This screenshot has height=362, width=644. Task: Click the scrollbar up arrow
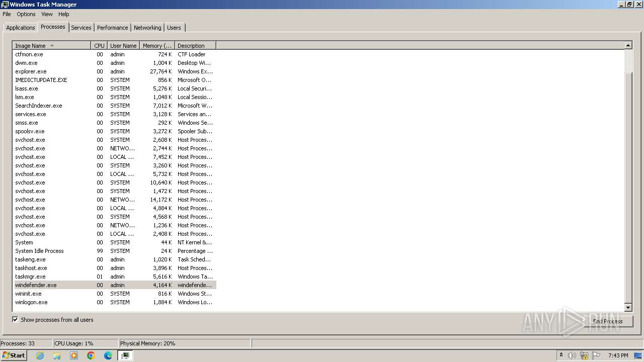pyautogui.click(x=628, y=45)
